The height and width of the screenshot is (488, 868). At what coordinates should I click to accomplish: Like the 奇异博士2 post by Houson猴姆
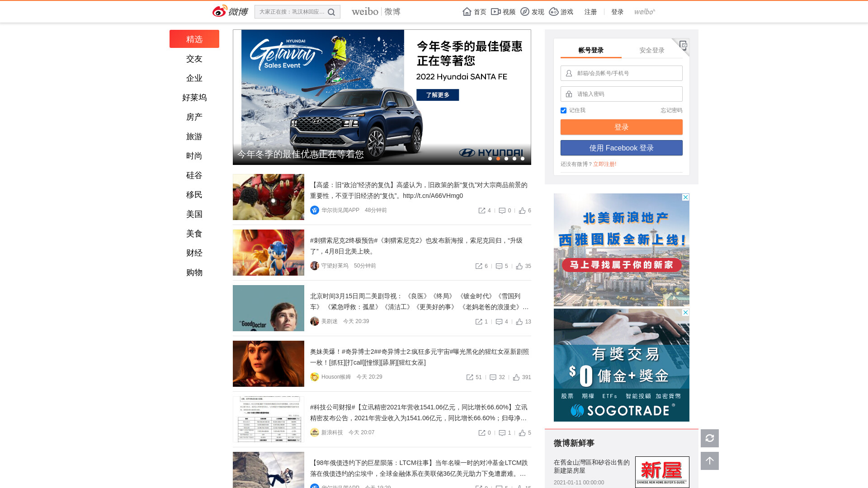(x=516, y=377)
